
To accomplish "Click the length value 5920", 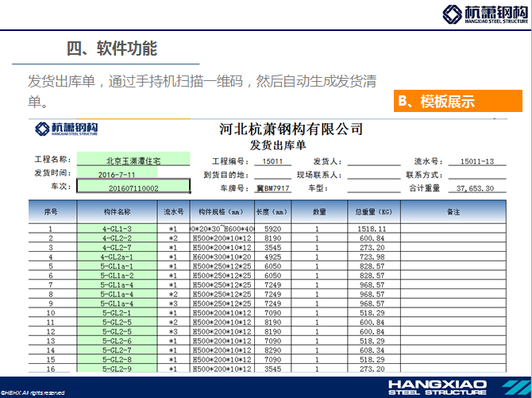I will click(x=273, y=229).
